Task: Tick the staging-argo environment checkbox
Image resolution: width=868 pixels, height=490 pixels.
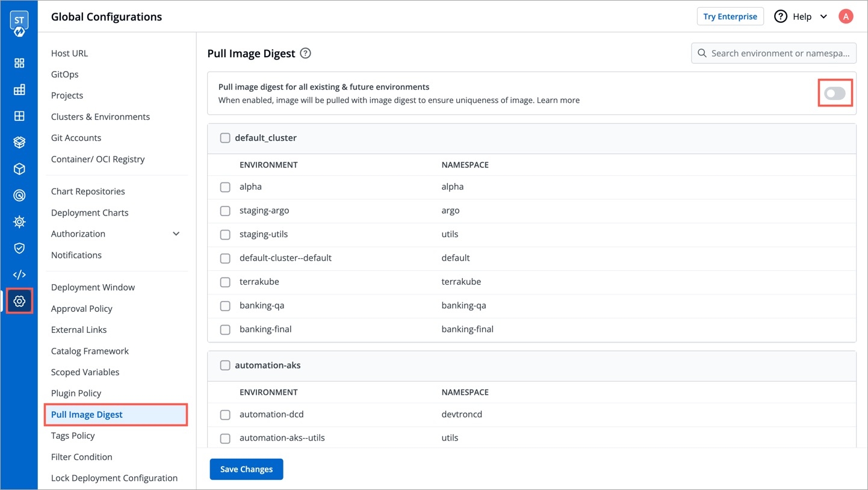Action: pyautogui.click(x=225, y=211)
